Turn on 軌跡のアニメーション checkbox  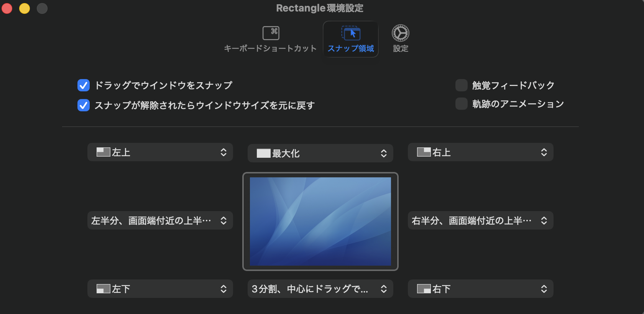coord(461,104)
